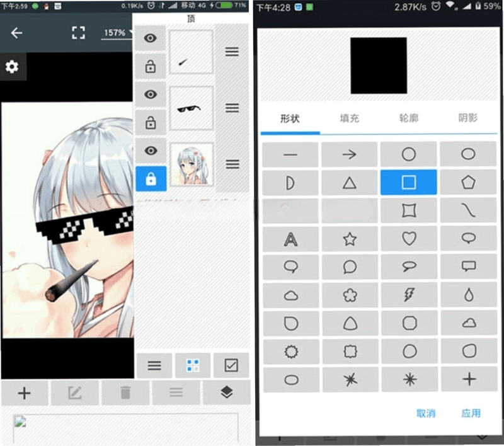Viewport: 504px width, 446px height.
Task: Choose the rectangular speech bubble shape
Action: pos(469,266)
